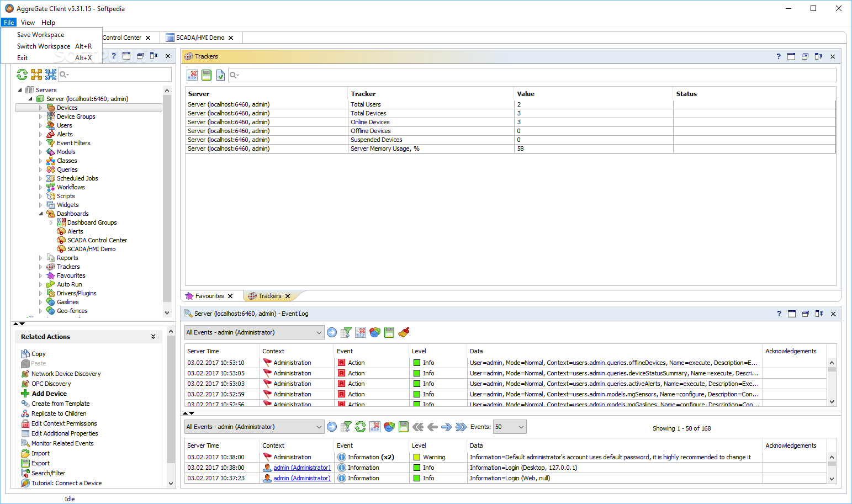
Task: Click the Trackers panel search field
Action: tap(532, 75)
